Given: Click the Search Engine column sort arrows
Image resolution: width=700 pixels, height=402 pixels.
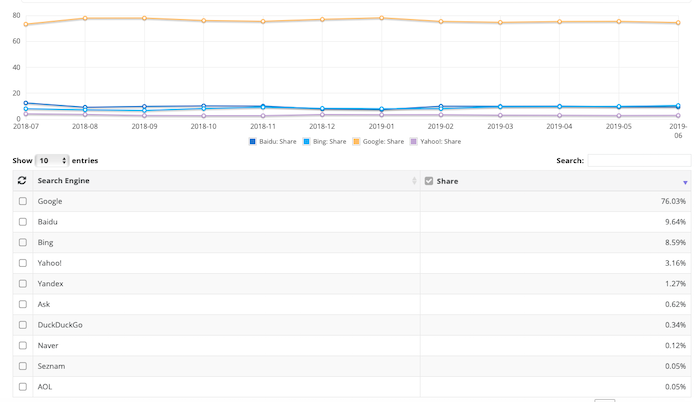Looking at the screenshot, I should click(414, 181).
